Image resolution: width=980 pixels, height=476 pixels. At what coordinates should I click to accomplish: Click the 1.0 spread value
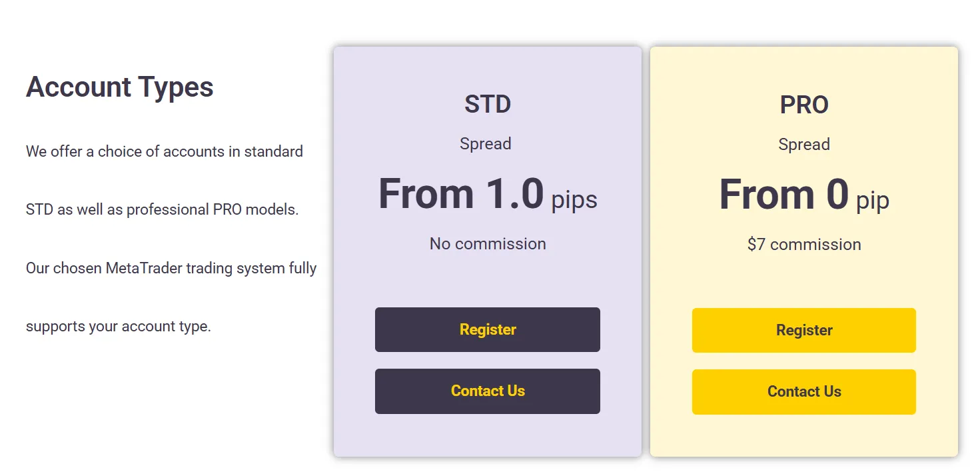coord(514,194)
